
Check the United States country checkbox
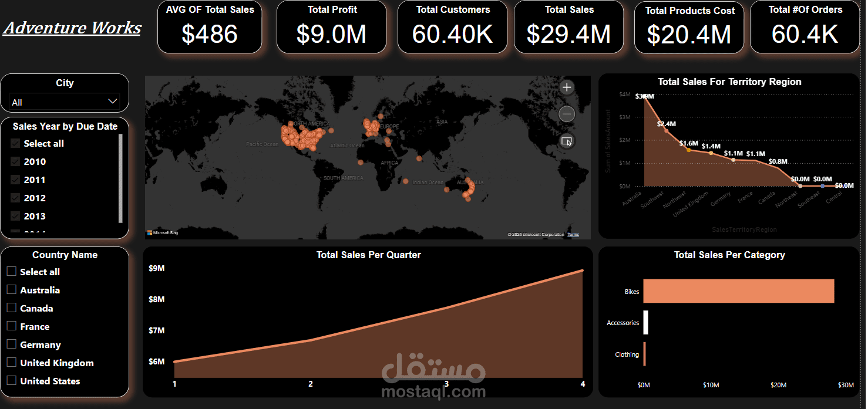pyautogui.click(x=11, y=381)
